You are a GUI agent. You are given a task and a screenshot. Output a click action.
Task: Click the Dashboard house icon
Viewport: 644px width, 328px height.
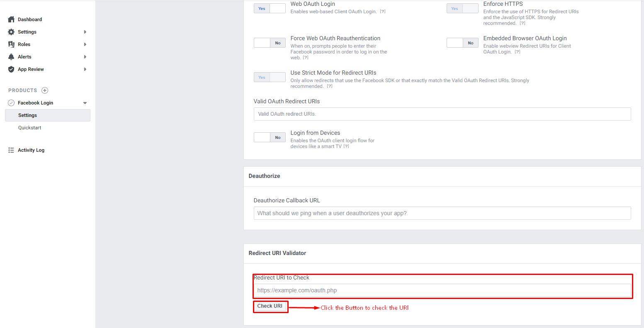click(11, 19)
